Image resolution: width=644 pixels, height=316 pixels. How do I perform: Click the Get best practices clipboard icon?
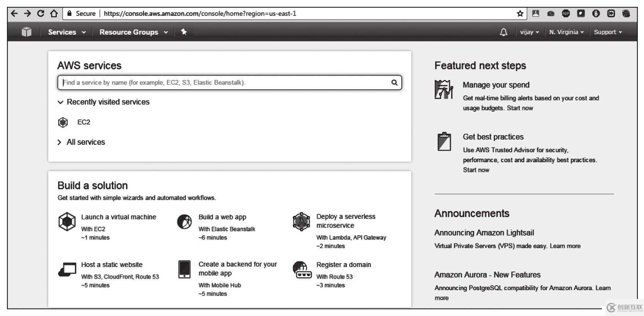point(444,141)
